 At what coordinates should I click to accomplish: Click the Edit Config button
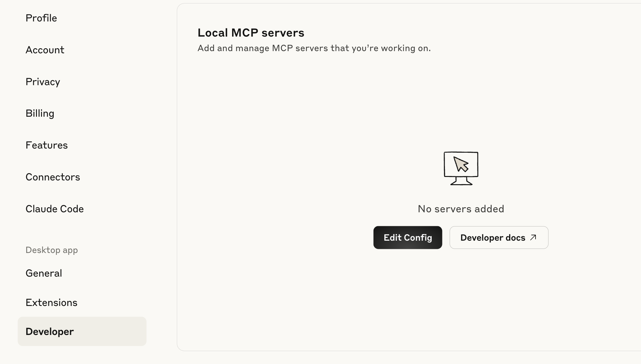tap(408, 238)
